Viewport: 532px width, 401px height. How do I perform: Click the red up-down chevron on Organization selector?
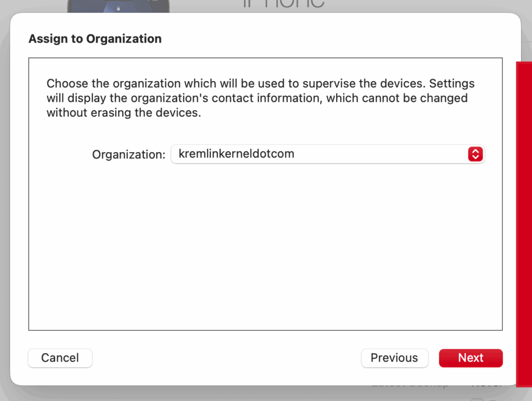pos(475,154)
